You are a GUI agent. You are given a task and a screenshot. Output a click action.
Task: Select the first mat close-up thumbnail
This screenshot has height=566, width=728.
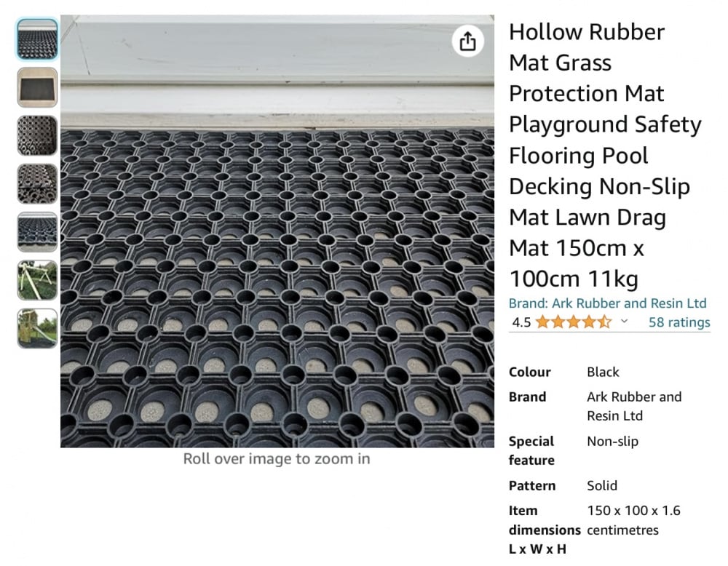(x=37, y=39)
